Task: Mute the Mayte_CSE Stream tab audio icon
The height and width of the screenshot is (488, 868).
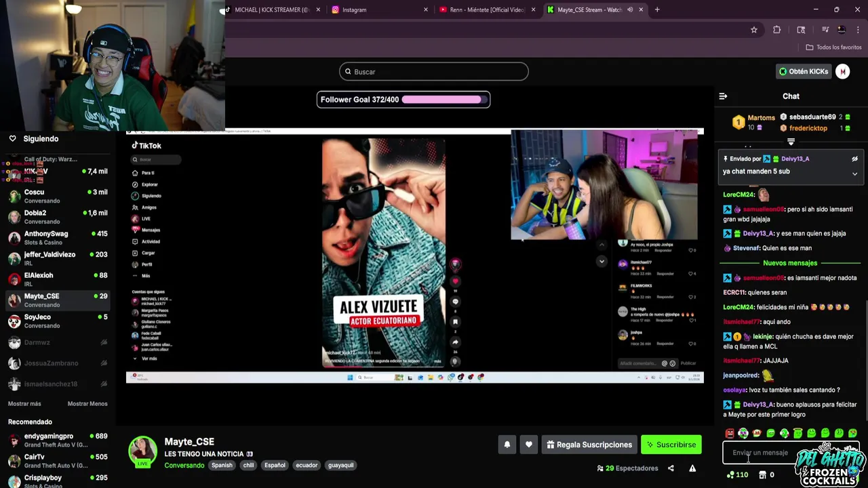Action: (x=630, y=9)
